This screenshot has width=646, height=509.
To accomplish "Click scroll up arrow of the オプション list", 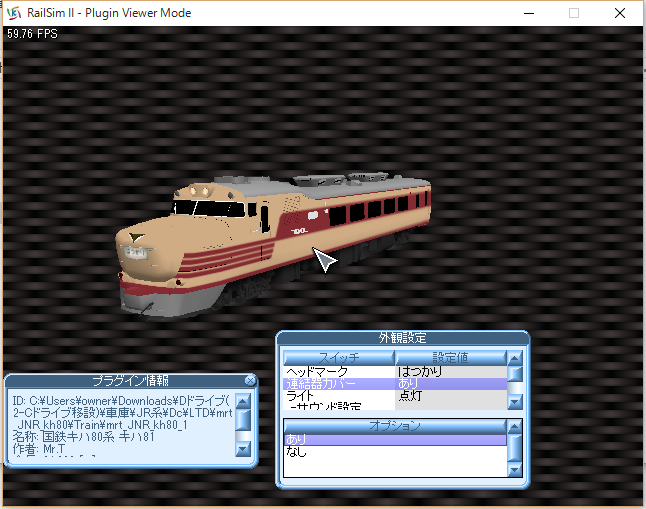I will tap(515, 427).
